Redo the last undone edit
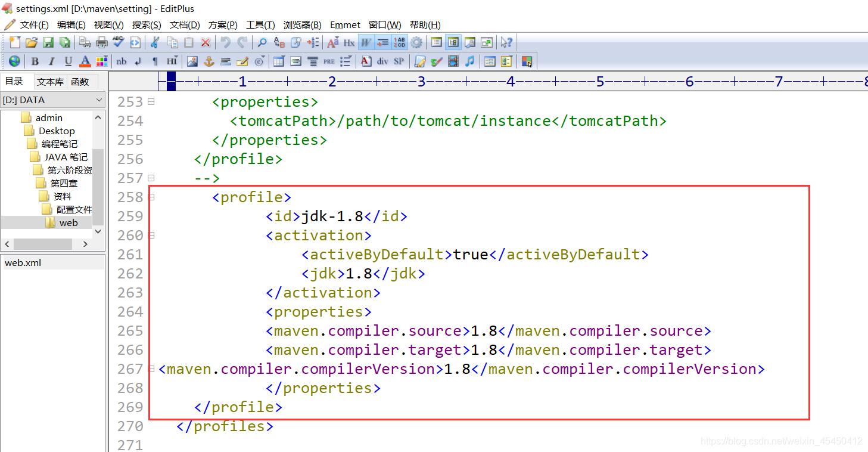This screenshot has height=452, width=868. pos(242,42)
